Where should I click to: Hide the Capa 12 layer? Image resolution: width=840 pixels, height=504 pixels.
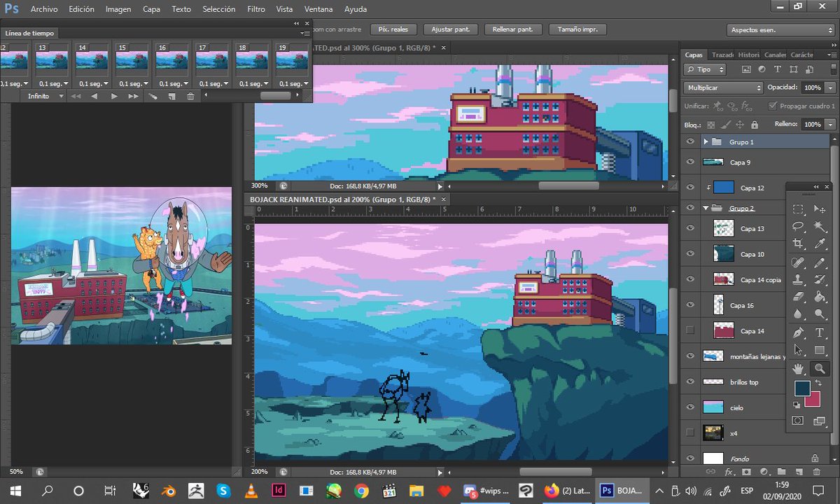click(x=690, y=187)
